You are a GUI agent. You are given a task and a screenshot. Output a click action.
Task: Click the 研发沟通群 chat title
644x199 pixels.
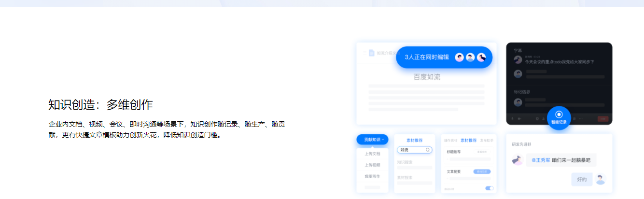click(521, 144)
